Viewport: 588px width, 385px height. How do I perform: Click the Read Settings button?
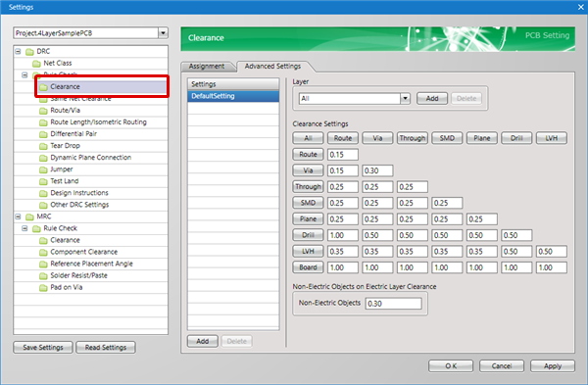106,348
